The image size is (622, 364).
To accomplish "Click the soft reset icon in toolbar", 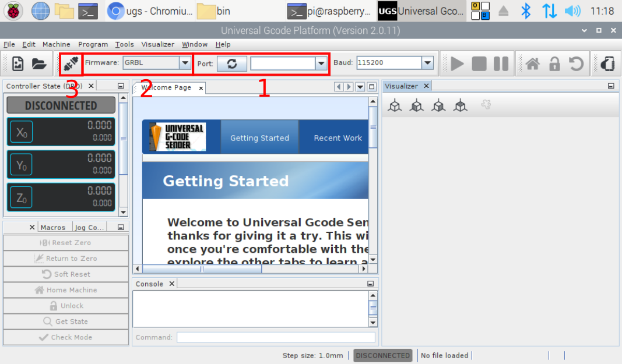I will coord(576,64).
